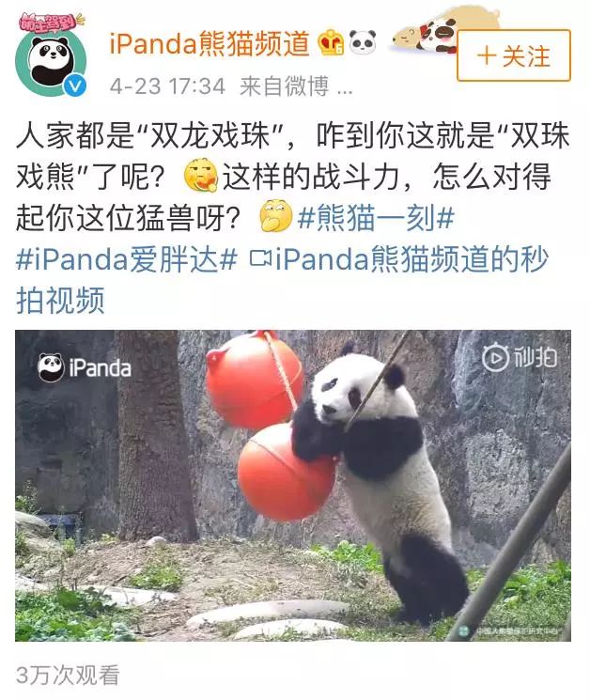Viewport: 590px width, 700px height.
Task: Tap the 秒拍 play logo on video
Action: pyautogui.click(x=520, y=357)
